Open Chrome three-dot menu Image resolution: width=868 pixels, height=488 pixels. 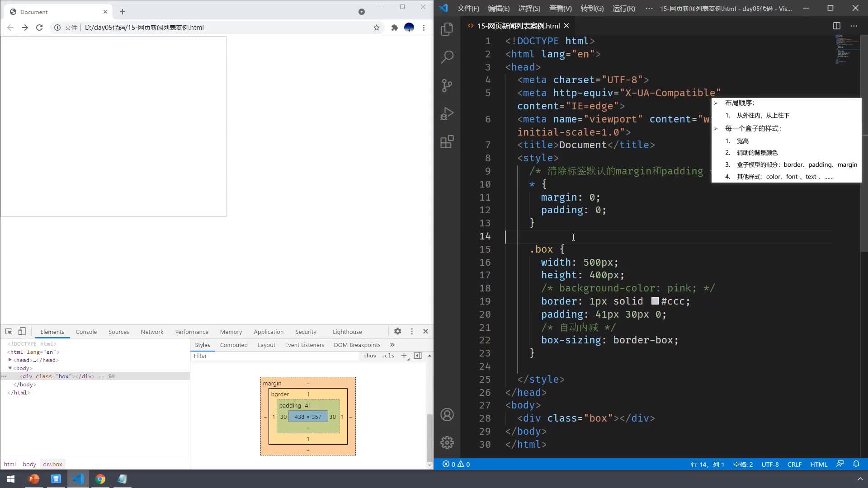(x=424, y=28)
